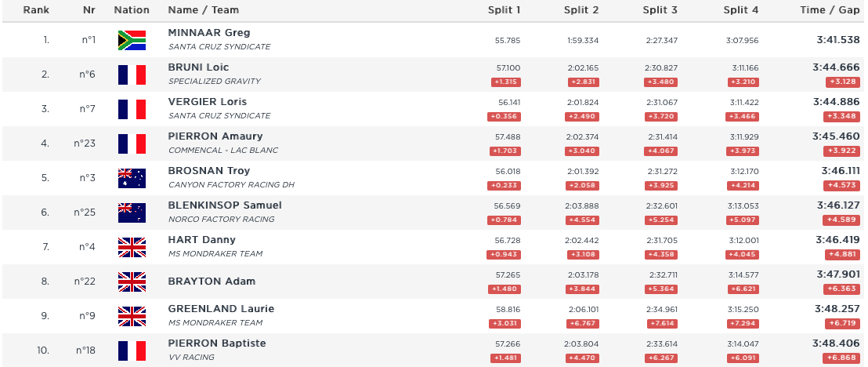
Task: Click the French flag next to VERGIER Loris
Action: tap(132, 109)
